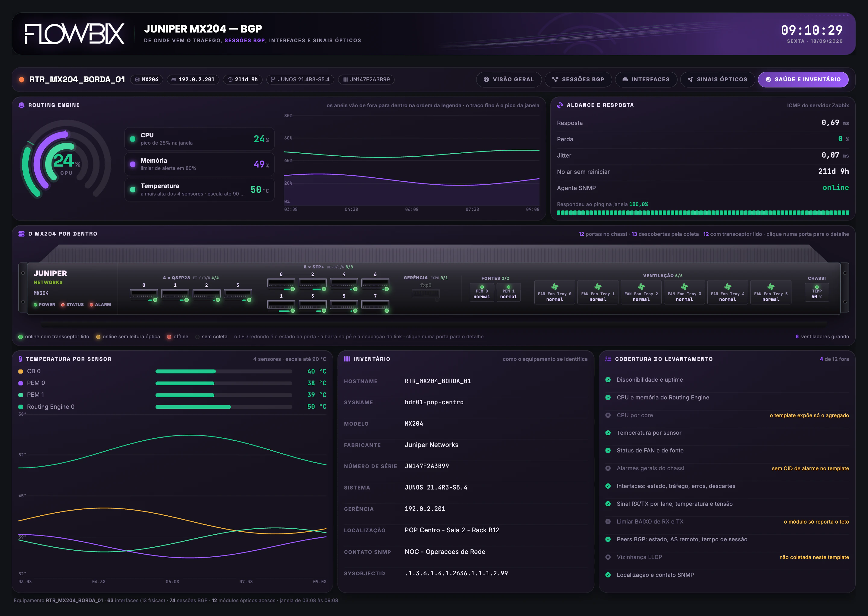Click the Routing Engine panel chip icon
Screen dimensions: 868x616
tap(21, 105)
